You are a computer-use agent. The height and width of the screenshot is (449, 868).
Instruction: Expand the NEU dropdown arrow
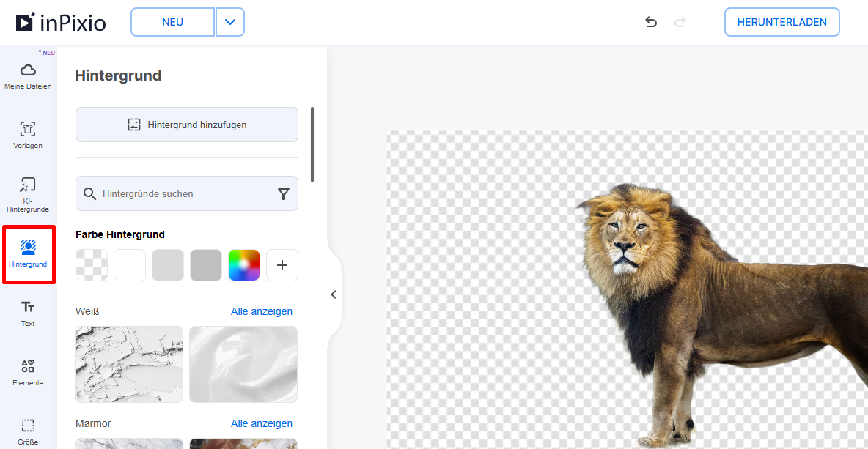(230, 22)
